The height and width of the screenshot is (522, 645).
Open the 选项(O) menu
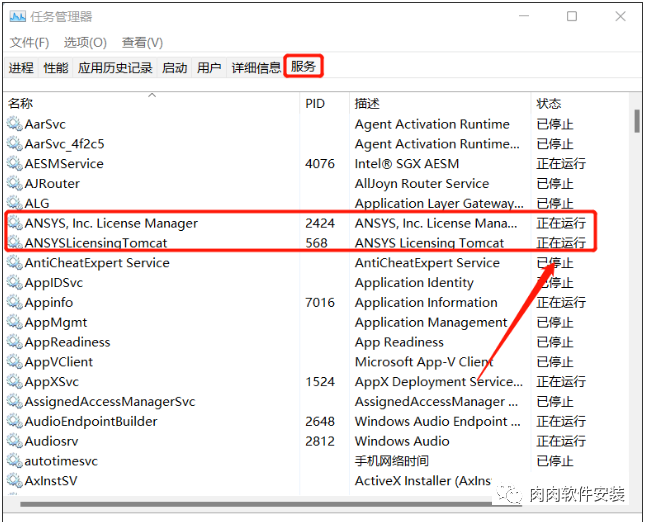point(85,42)
